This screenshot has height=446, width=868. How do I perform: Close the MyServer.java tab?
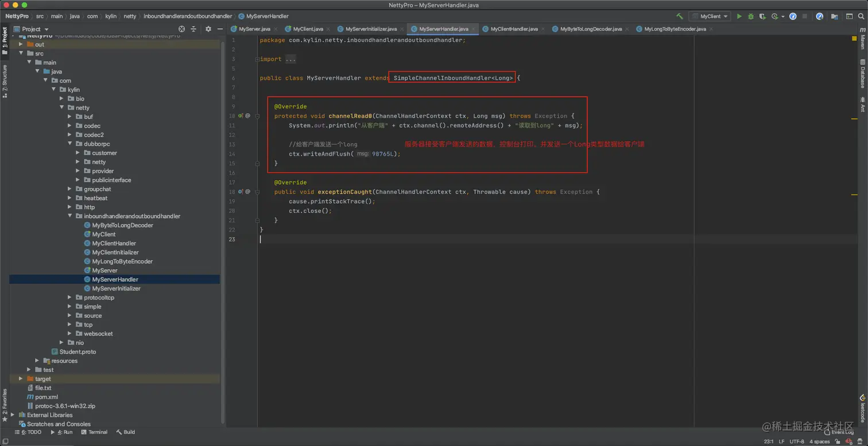pos(276,29)
